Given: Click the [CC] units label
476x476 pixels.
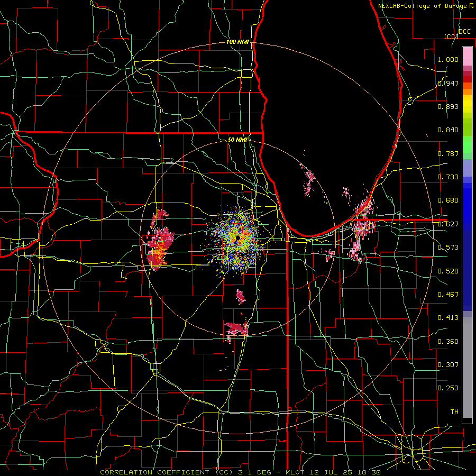Looking at the screenshot, I should 451,36.
